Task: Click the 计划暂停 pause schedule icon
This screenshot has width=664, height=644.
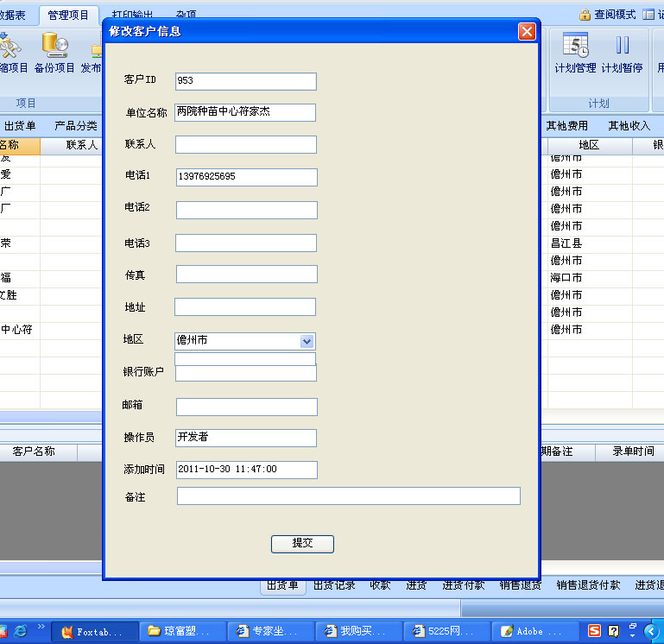Action: point(622,50)
